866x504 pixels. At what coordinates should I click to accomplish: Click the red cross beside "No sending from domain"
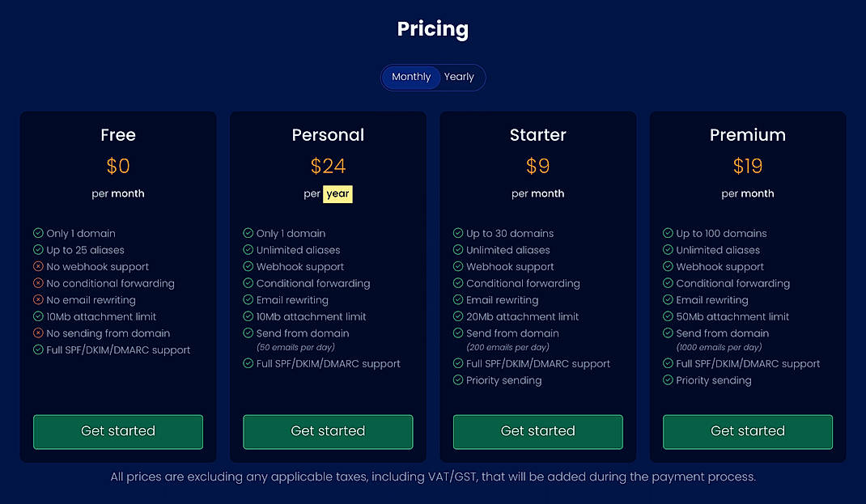click(37, 332)
